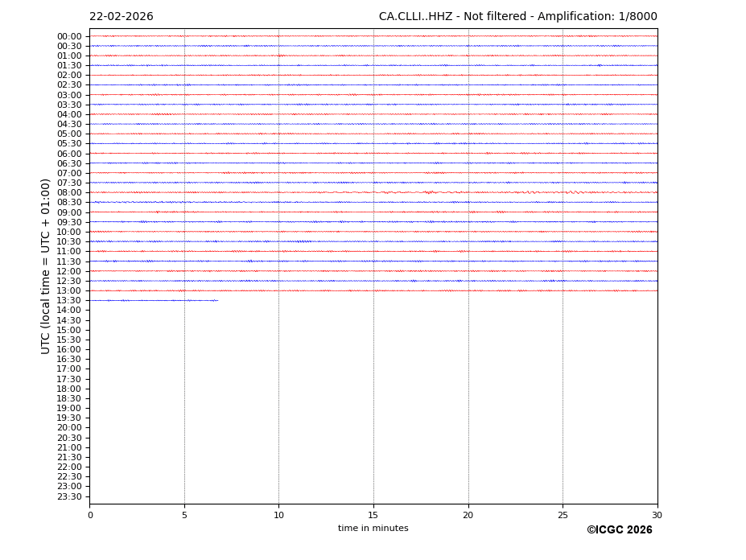Click the 12:00 time row label

tap(69, 271)
